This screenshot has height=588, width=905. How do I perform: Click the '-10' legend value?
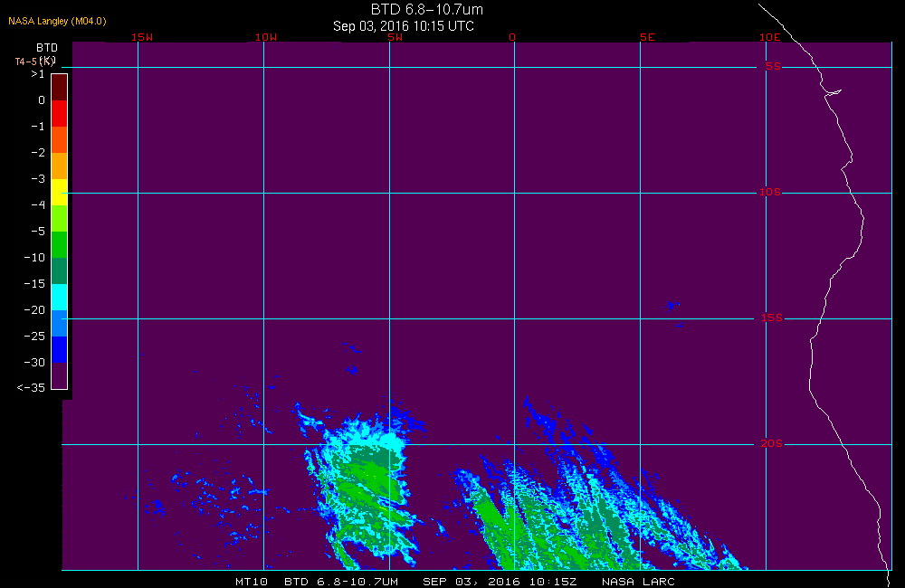tap(34, 257)
